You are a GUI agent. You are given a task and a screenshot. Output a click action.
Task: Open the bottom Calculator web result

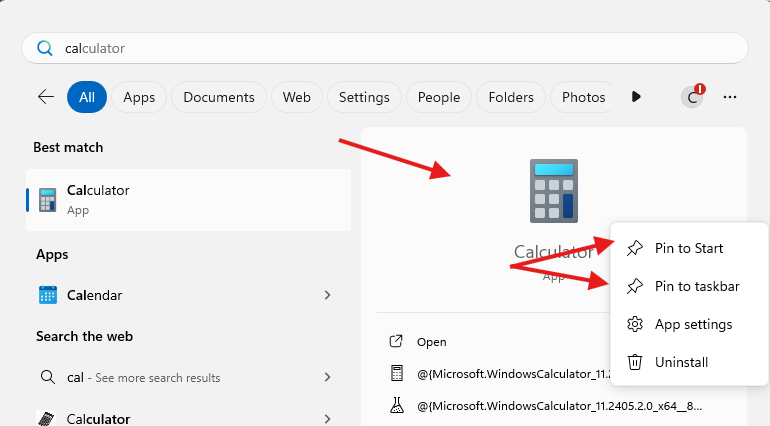[189, 418]
